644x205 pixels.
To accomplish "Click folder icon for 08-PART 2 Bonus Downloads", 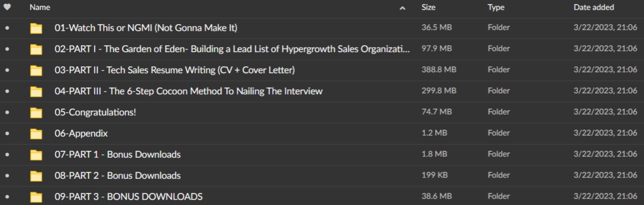I will coord(36,176).
